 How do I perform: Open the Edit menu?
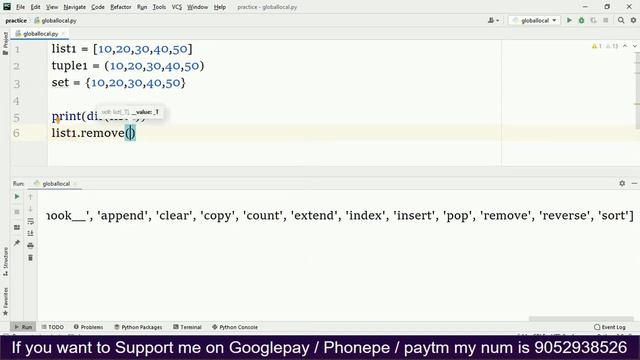[x=36, y=7]
